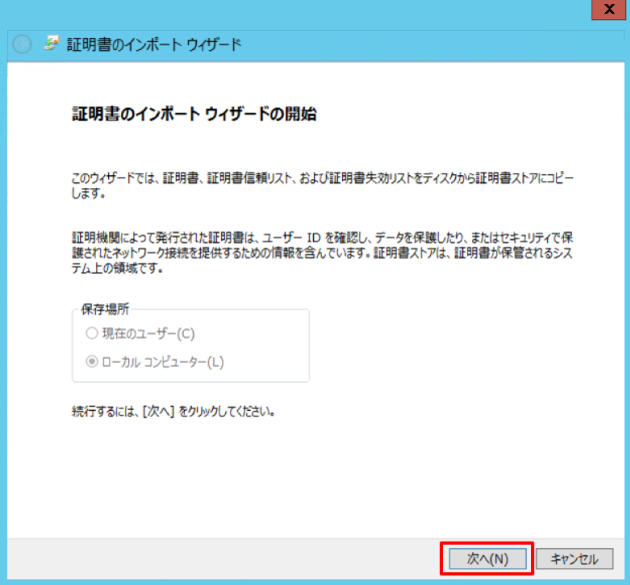Image resolution: width=630 pixels, height=585 pixels.
Task: Click the 保存場所 group label
Action: (105, 309)
